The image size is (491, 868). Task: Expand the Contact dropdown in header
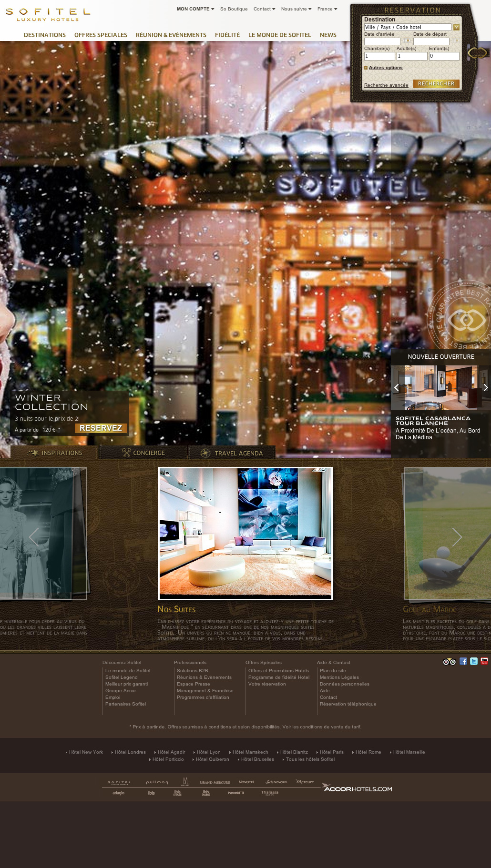264,9
